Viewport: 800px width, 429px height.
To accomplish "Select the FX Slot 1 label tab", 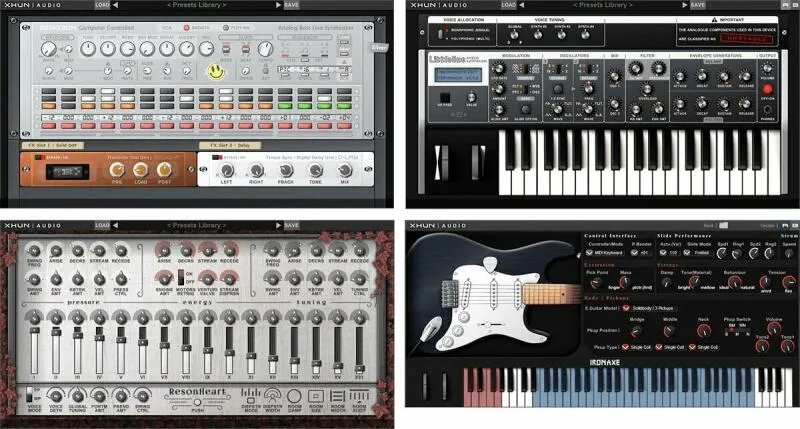I will click(x=53, y=145).
